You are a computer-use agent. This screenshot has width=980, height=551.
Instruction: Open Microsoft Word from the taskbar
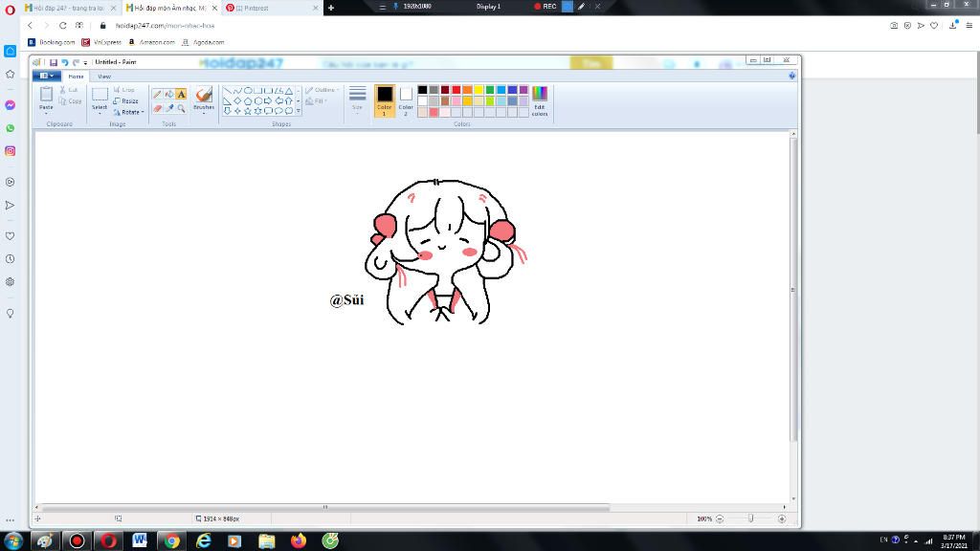(140, 540)
